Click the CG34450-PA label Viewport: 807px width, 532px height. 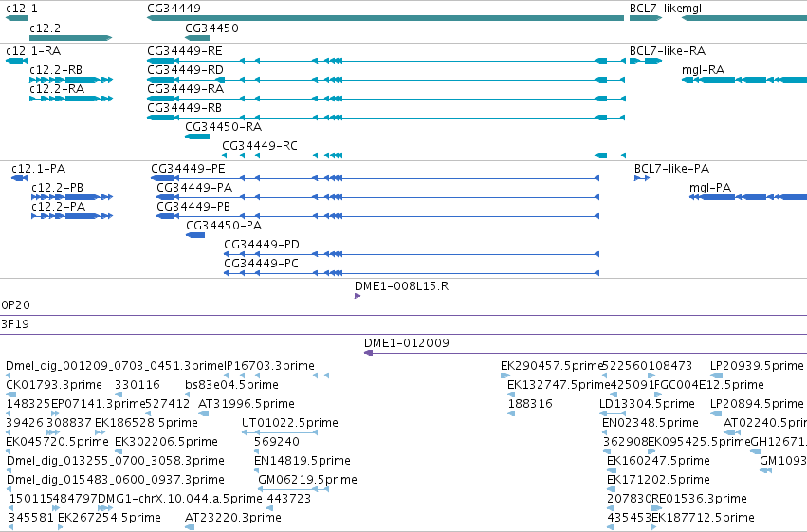224,226
